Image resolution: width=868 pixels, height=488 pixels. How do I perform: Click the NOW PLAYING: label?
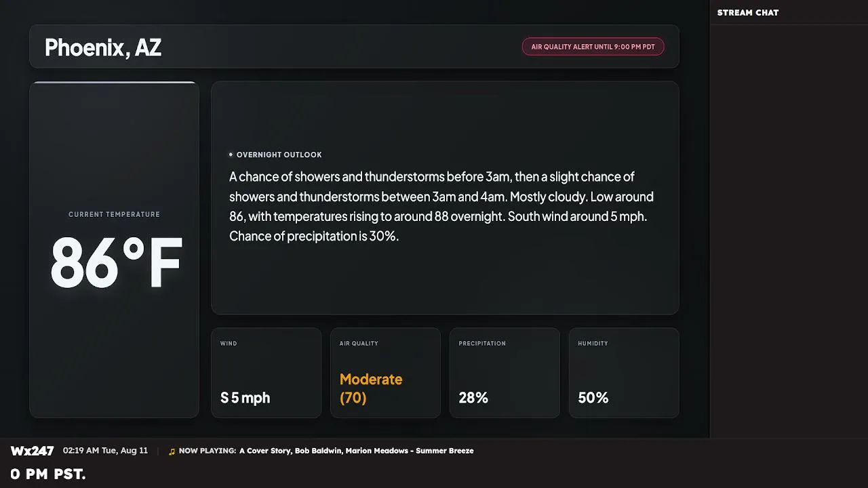tap(208, 451)
